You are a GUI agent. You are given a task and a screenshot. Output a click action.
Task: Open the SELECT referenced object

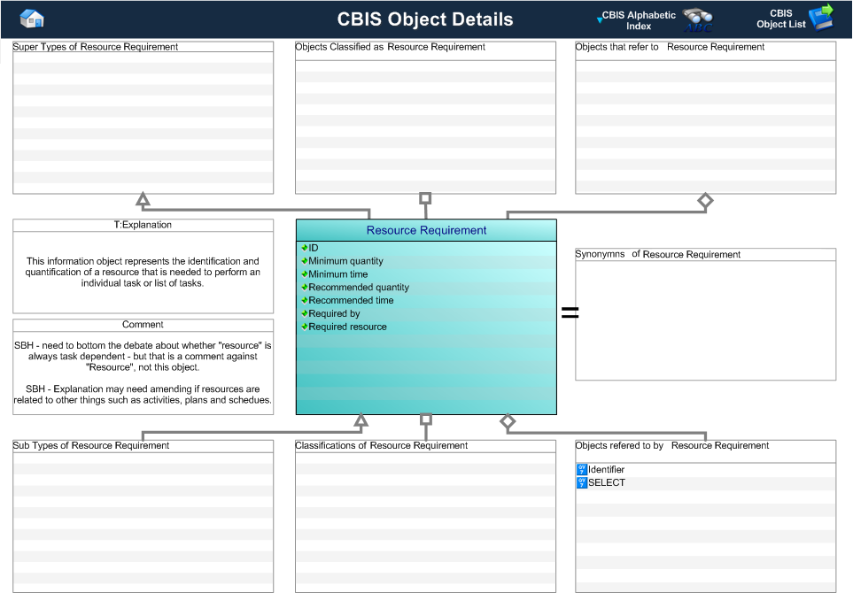(x=607, y=482)
